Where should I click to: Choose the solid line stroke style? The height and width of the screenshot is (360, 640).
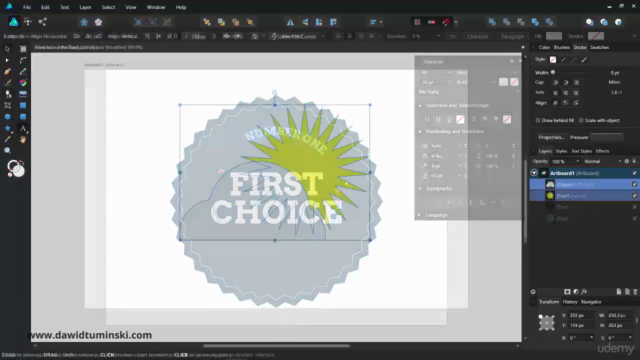point(563,60)
